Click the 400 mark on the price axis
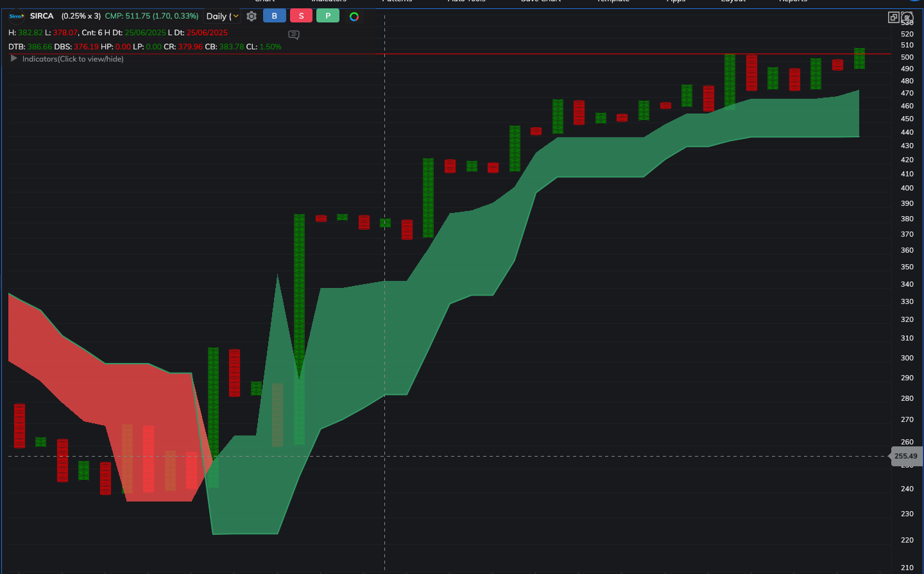The height and width of the screenshot is (574, 924). [907, 188]
